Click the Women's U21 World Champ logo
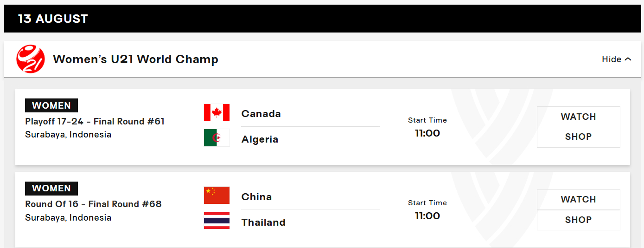Screen dimensions: 644x248 [x=31, y=59]
